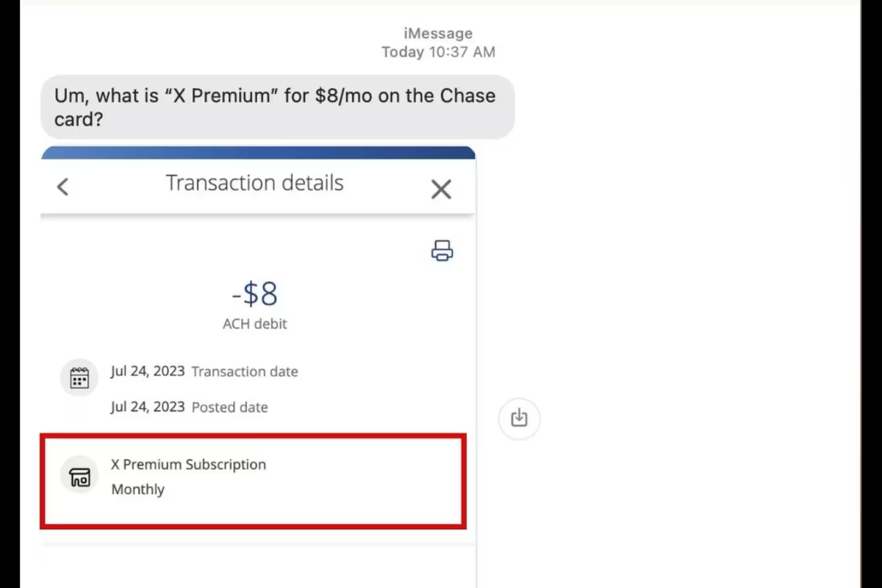Click the "Transaction date" label text
The width and height of the screenshot is (882, 588).
pyautogui.click(x=245, y=372)
